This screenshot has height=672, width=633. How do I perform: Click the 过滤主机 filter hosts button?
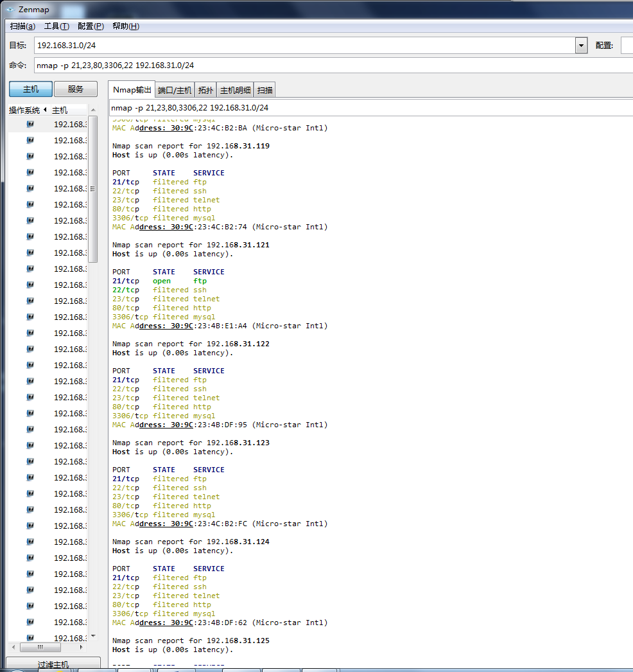tap(53, 664)
